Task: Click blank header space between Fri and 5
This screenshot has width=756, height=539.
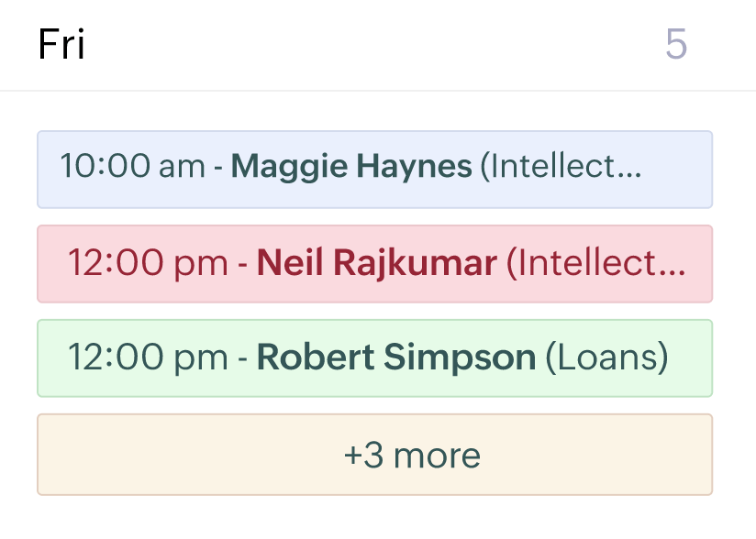Action: click(367, 45)
